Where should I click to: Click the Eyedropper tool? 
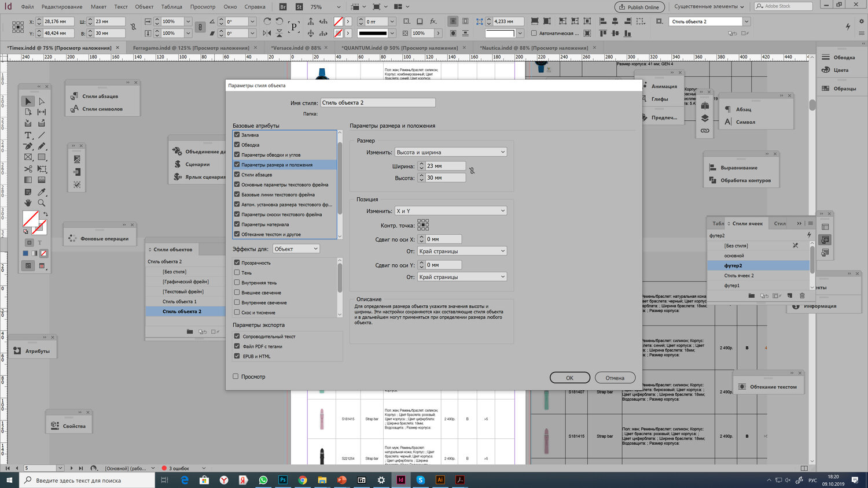click(x=42, y=191)
